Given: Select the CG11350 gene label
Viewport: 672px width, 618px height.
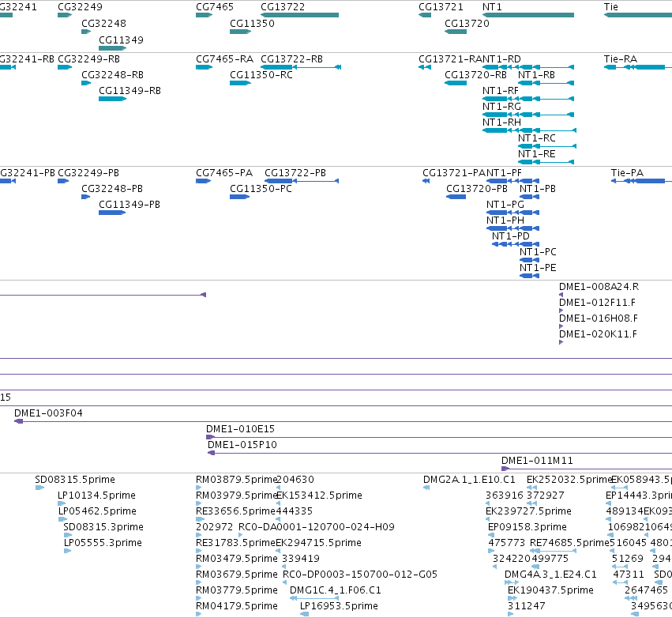Looking at the screenshot, I should (252, 24).
